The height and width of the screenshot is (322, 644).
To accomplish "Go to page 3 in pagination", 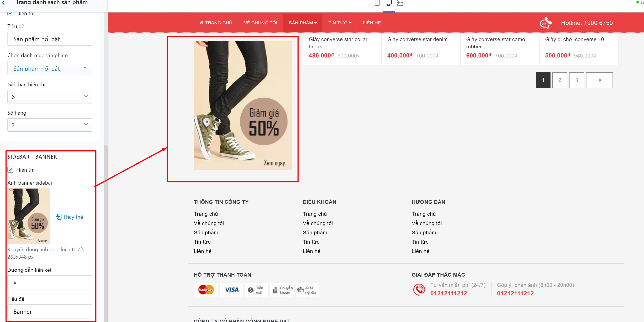I will pos(577,80).
